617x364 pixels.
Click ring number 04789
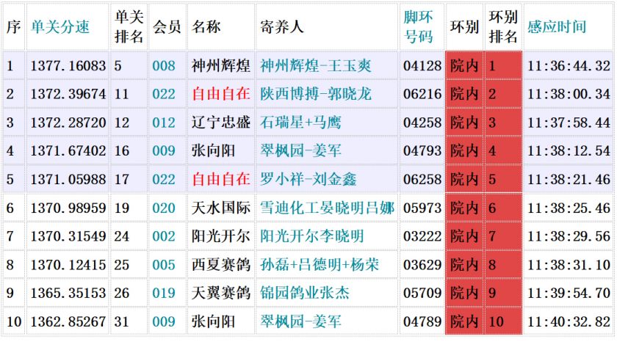(422, 321)
